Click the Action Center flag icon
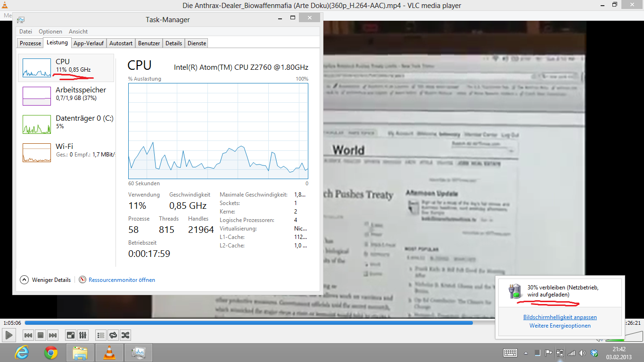 tap(549, 353)
